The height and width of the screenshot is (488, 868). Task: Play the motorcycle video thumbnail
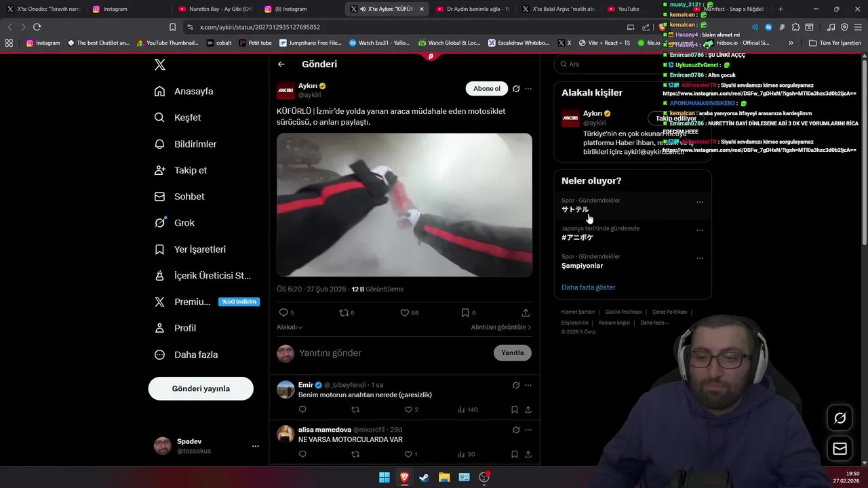pyautogui.click(x=404, y=205)
